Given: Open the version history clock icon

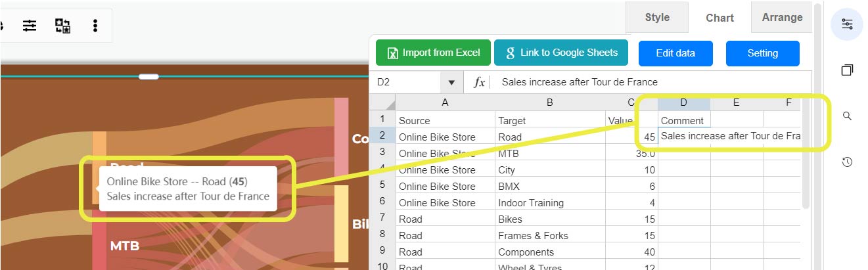Looking at the screenshot, I should coord(847,162).
